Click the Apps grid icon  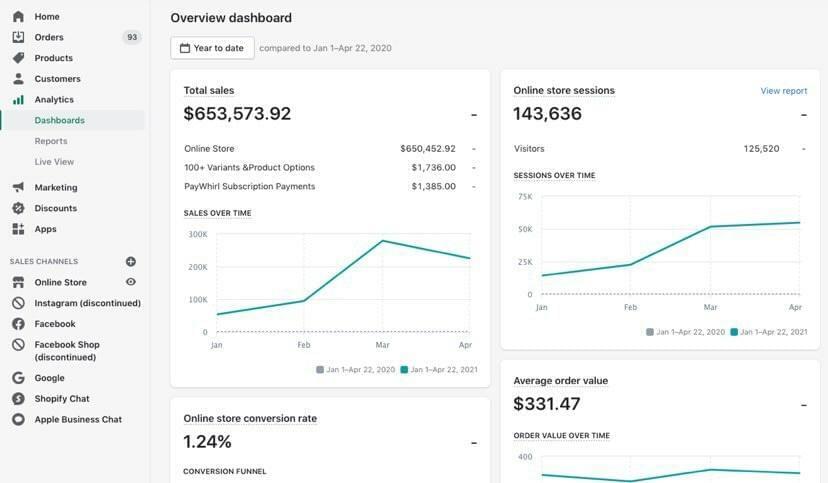click(18, 229)
